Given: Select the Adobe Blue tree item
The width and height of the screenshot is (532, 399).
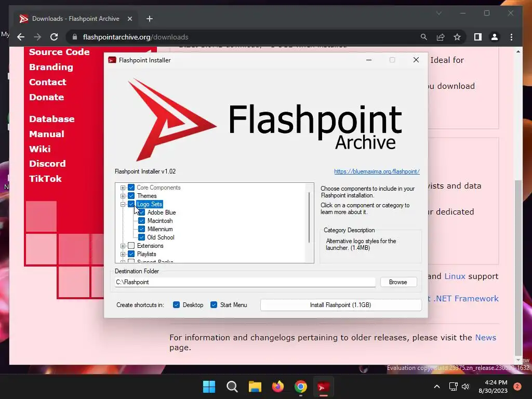Looking at the screenshot, I should click(x=162, y=212).
